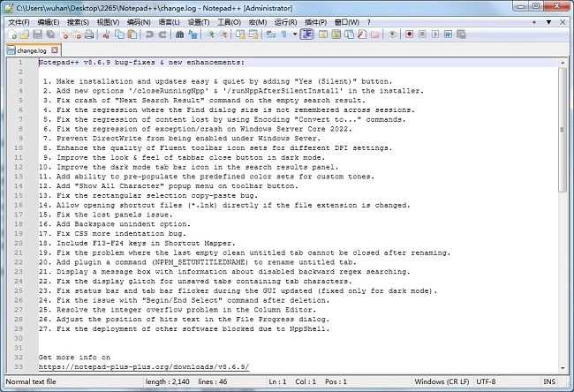This screenshot has height=392, width=574.
Task: Open the 视图(V) menu
Action: (x=108, y=22)
